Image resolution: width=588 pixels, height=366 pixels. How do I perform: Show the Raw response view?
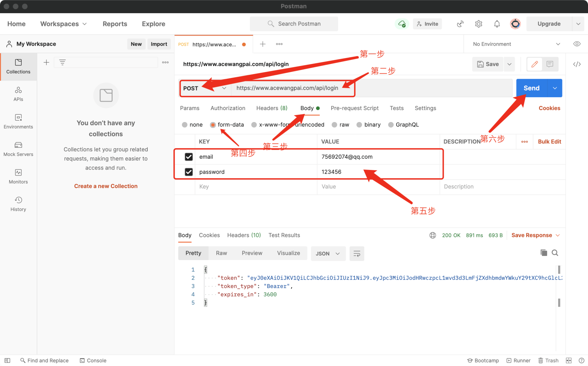(221, 253)
